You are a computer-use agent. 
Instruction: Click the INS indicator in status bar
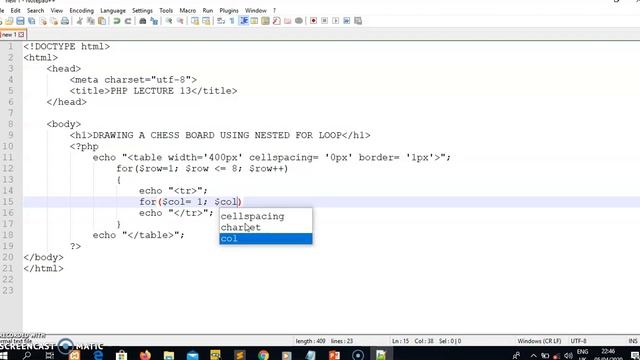tap(633, 341)
